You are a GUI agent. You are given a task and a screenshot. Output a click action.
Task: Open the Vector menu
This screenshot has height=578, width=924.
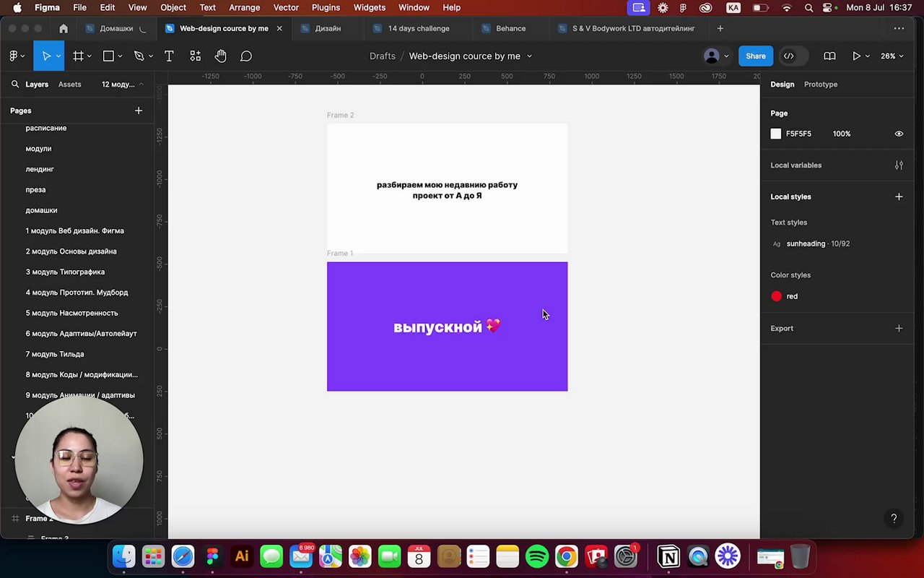286,7
